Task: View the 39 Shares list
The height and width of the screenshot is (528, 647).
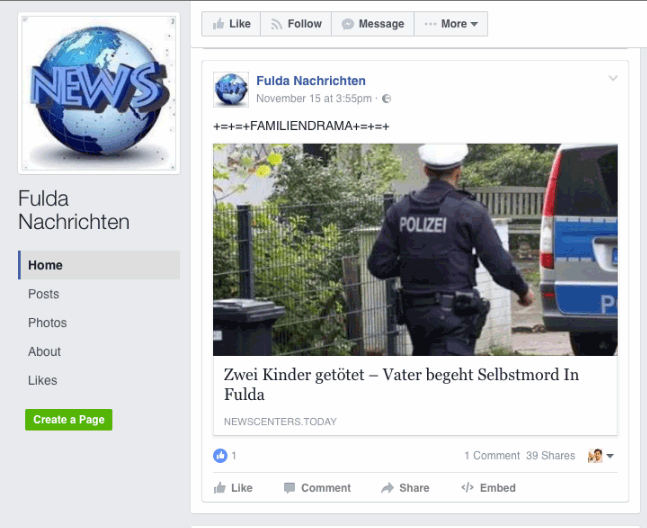Action: (x=550, y=455)
